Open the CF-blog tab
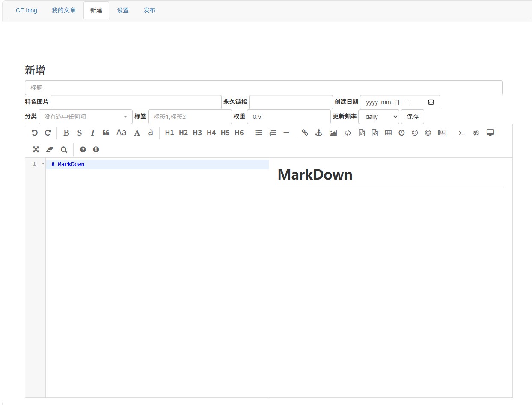The height and width of the screenshot is (405, 532). tap(27, 10)
